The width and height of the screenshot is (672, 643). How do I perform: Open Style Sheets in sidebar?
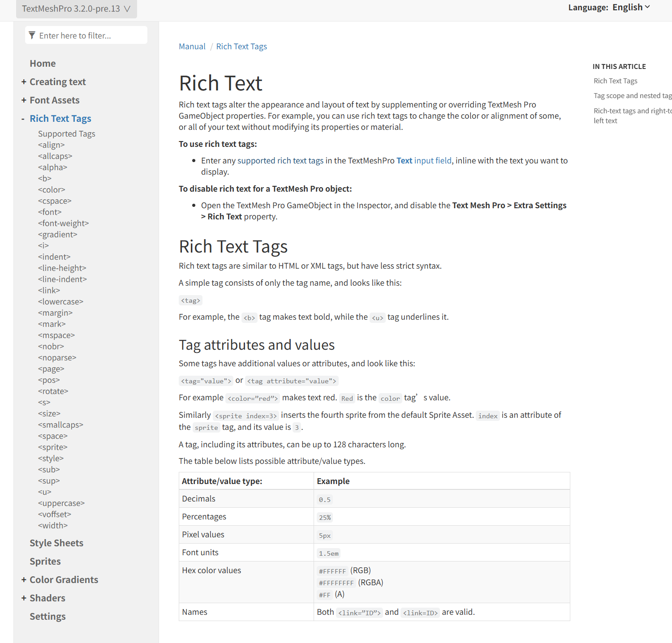coord(56,543)
